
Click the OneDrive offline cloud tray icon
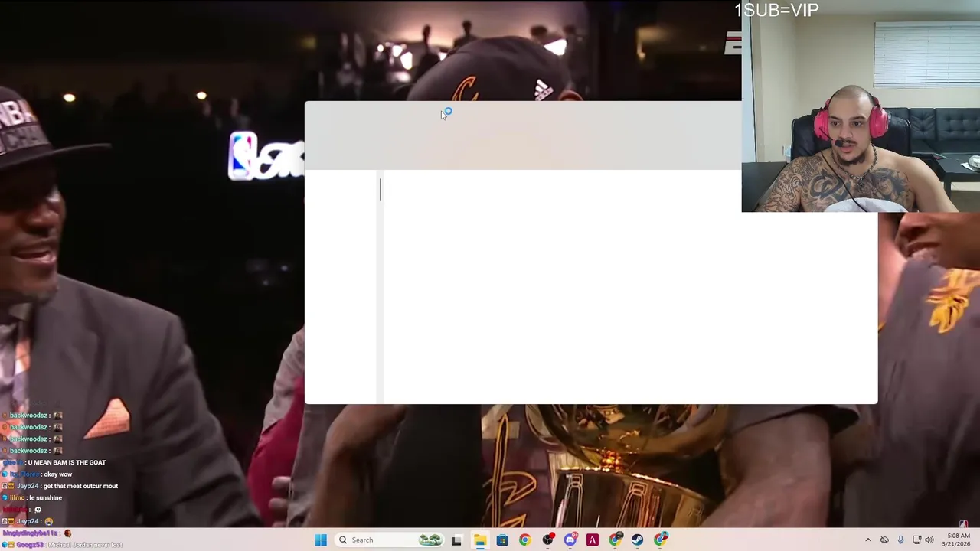coord(884,540)
